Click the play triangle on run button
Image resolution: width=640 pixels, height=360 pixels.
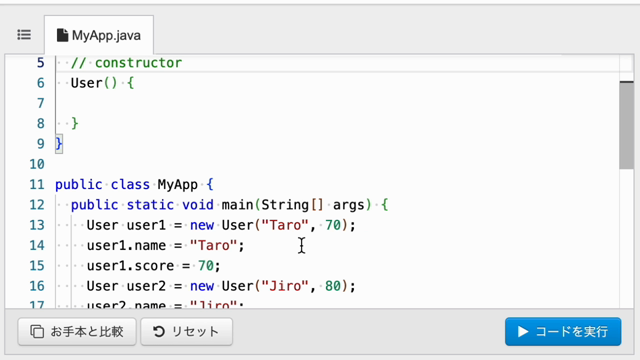[x=522, y=331]
